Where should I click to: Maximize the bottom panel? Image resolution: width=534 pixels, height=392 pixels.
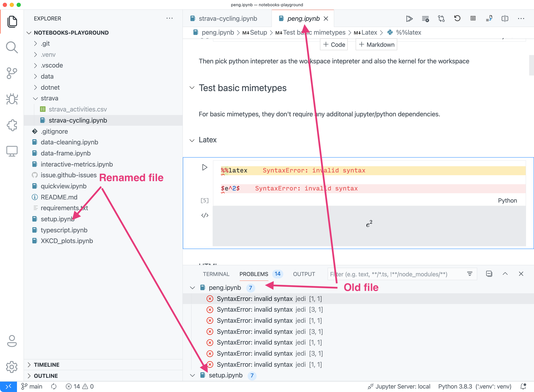click(505, 274)
